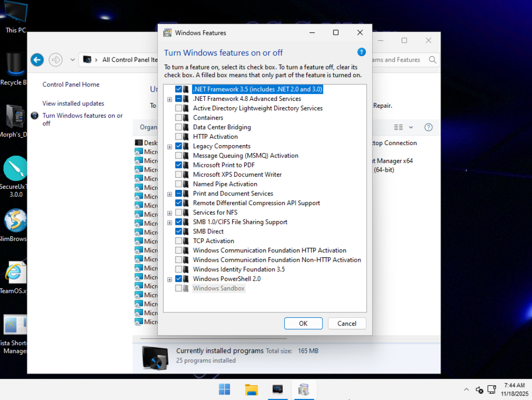Expand Print and Document Services node

170,194
